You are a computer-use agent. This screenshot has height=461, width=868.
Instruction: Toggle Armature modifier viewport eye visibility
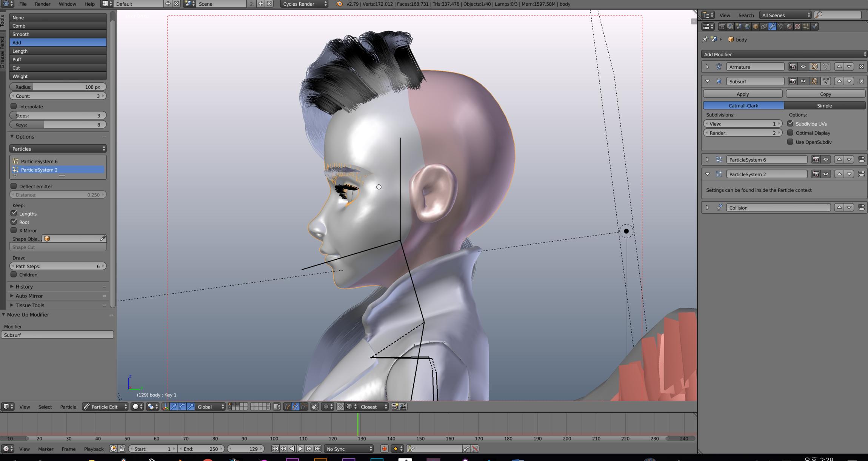[x=803, y=67]
